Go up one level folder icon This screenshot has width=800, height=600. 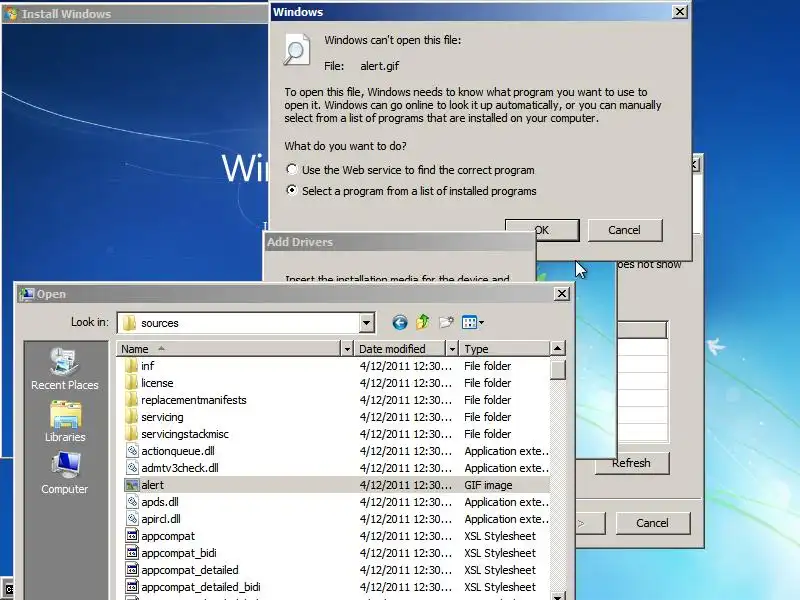click(422, 322)
